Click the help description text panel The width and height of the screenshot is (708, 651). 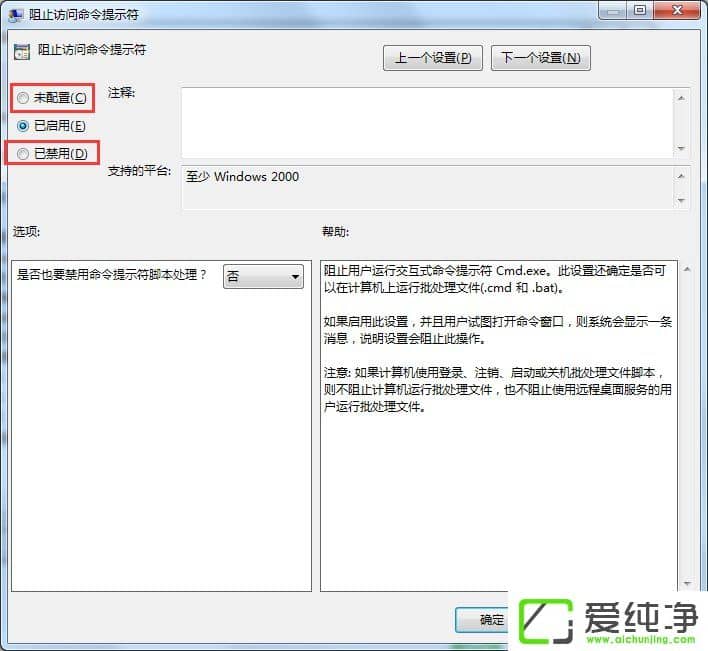499,426
